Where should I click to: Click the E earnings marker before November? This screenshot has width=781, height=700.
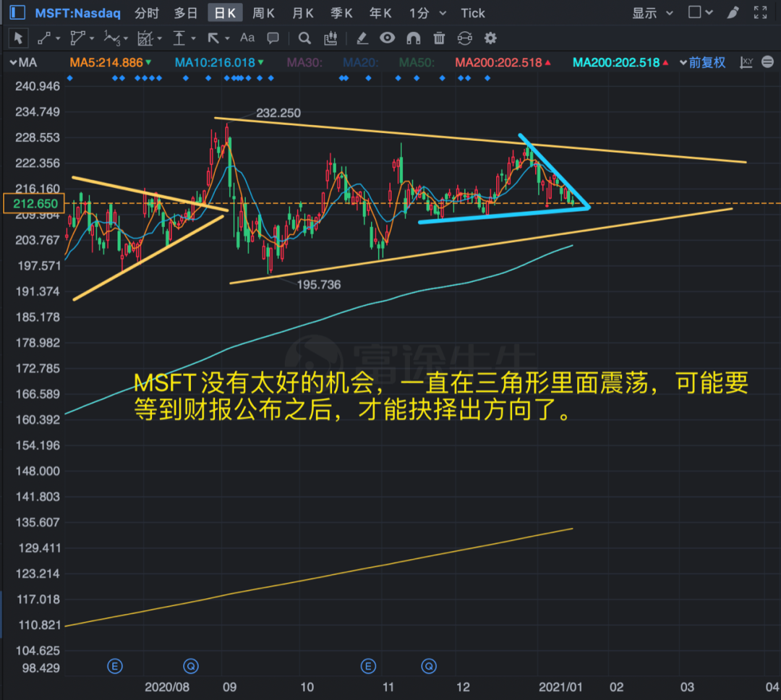coord(368,666)
